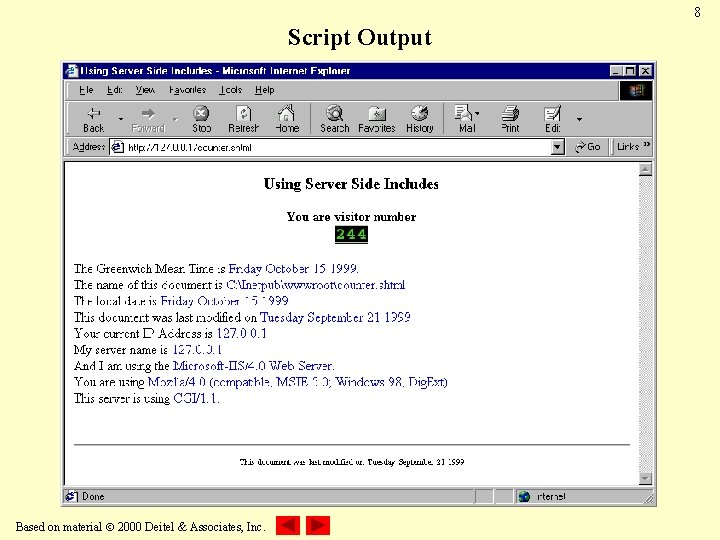Click the Go button

click(588, 146)
